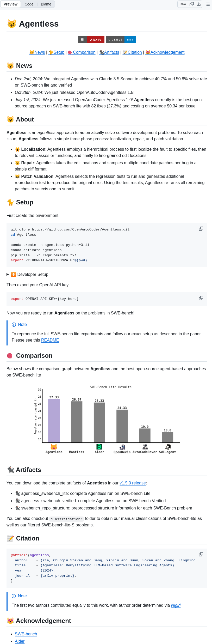Open the Raw file view

(x=182, y=4)
